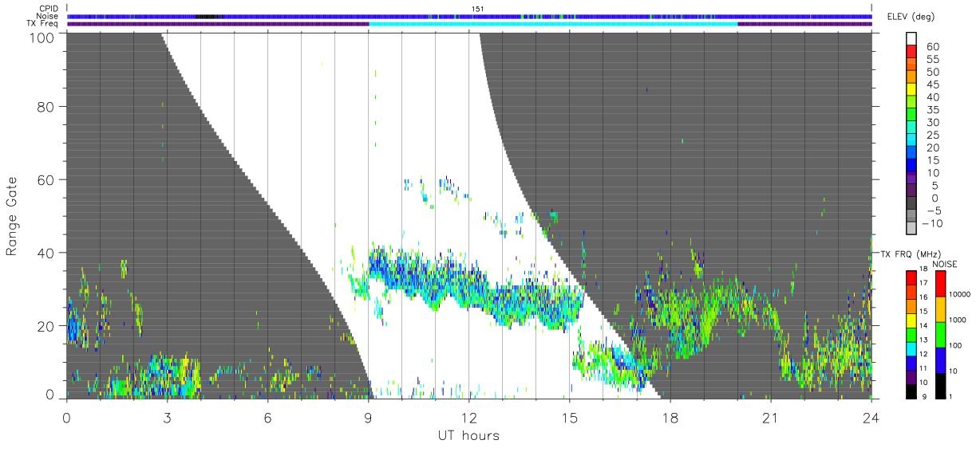Click the cyan section of the TX Freq bar
Screen dimensions: 980x452
(553, 23)
